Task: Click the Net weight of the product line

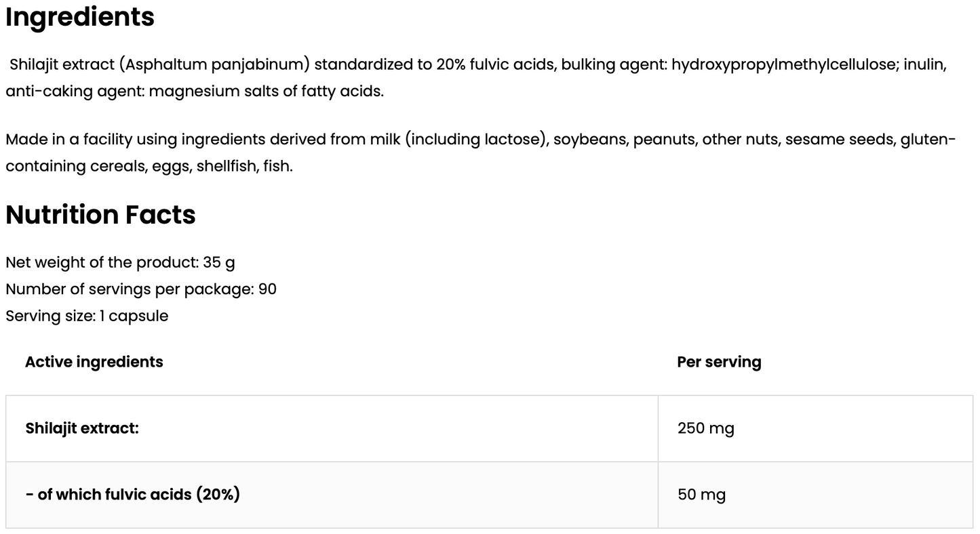Action: click(x=120, y=262)
